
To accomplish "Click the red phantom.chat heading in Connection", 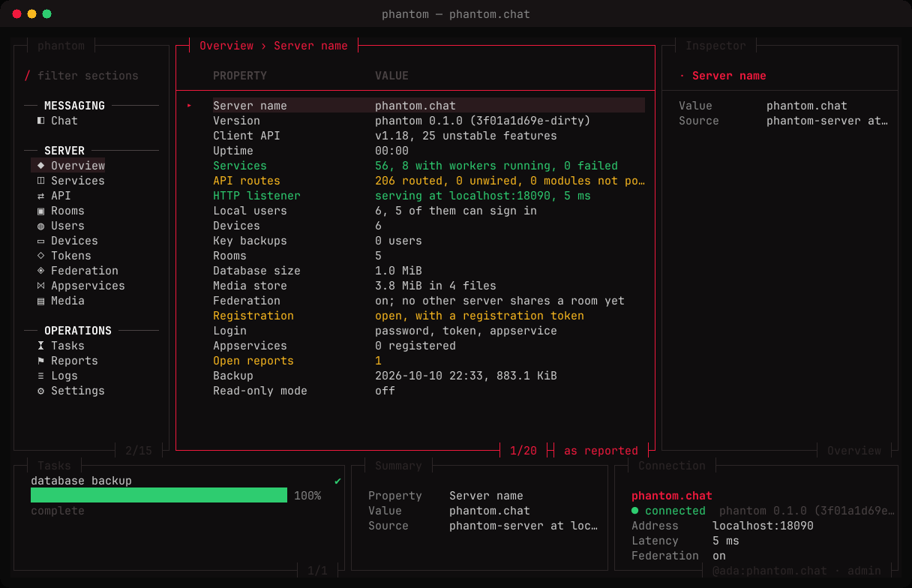I will coord(672,496).
